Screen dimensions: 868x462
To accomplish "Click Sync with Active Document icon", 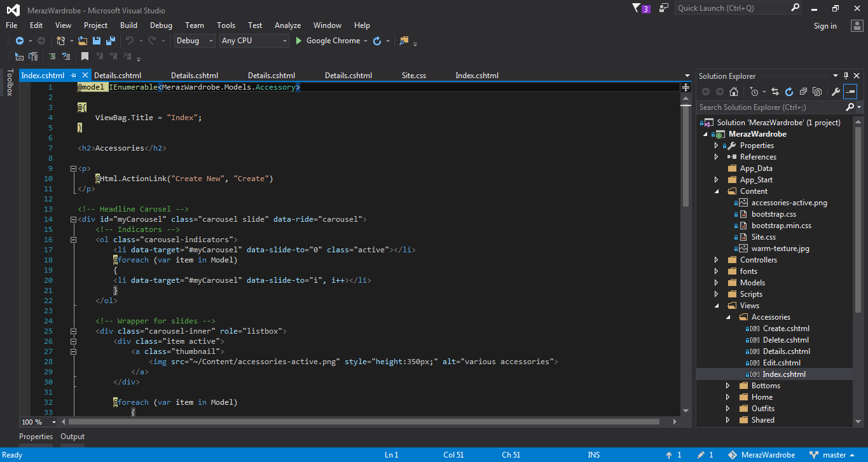I will click(775, 92).
